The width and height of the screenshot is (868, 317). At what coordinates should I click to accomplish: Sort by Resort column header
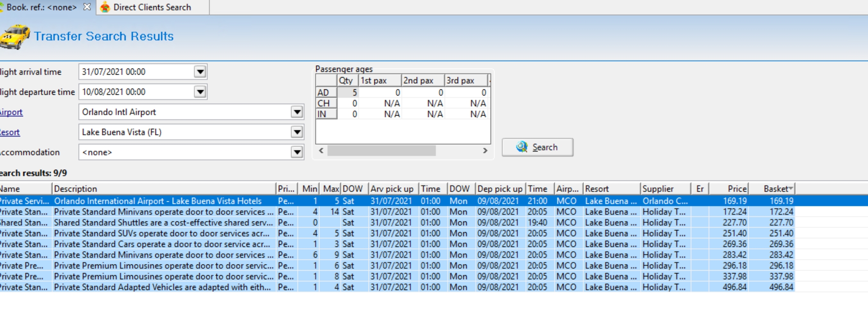coord(612,189)
